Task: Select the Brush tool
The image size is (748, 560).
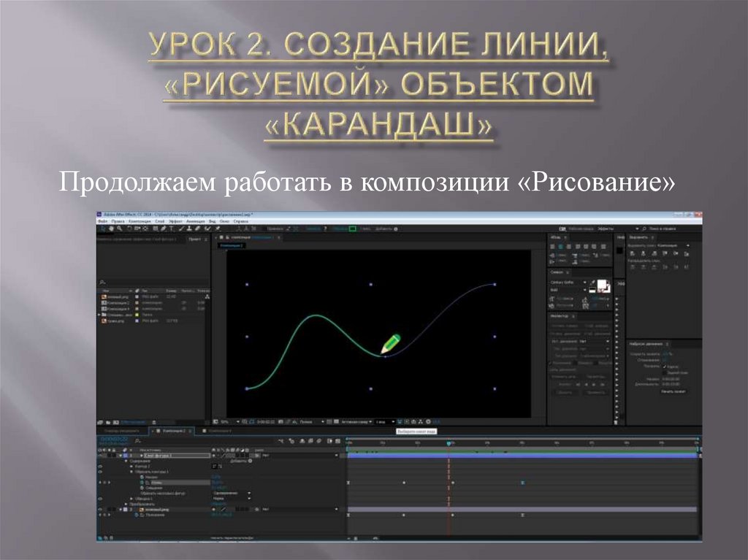Action: (x=182, y=229)
